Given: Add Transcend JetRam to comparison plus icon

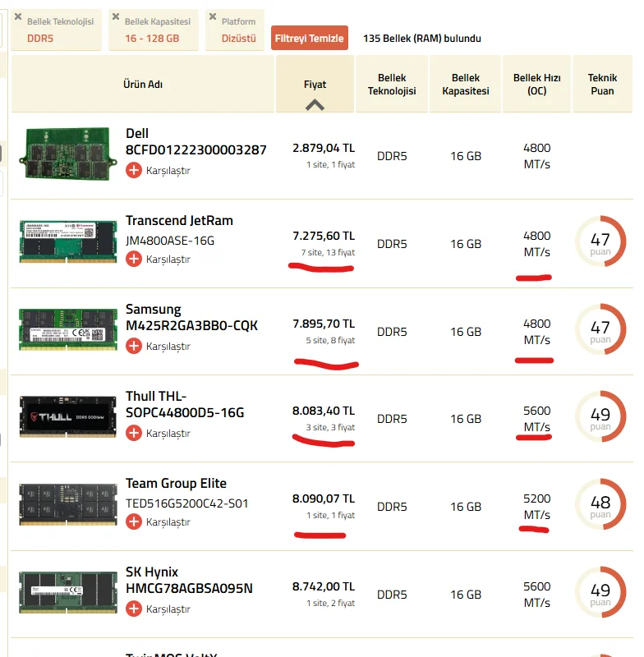Looking at the screenshot, I should pos(134,259).
